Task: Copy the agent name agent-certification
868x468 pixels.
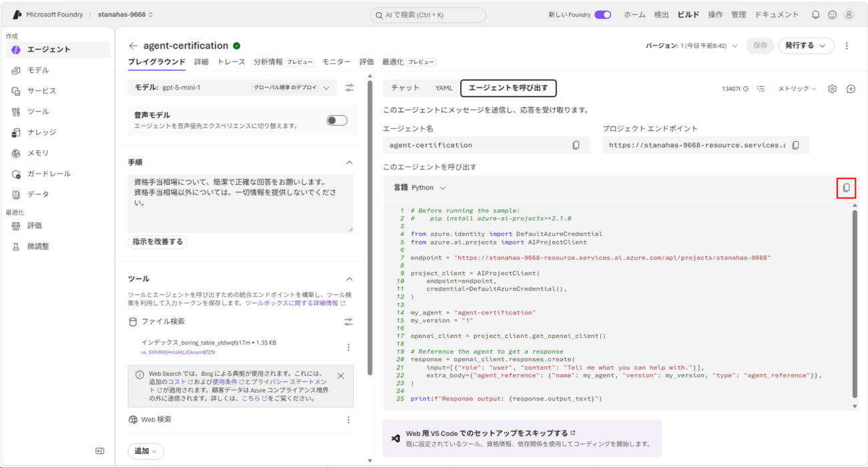Action: (576, 145)
